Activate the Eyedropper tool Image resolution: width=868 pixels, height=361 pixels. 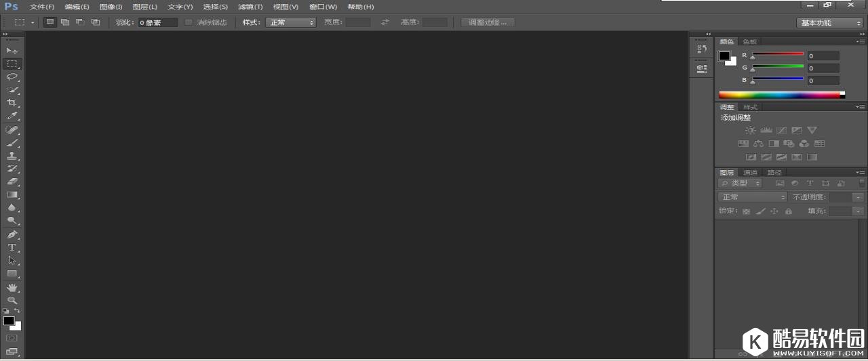(x=12, y=116)
